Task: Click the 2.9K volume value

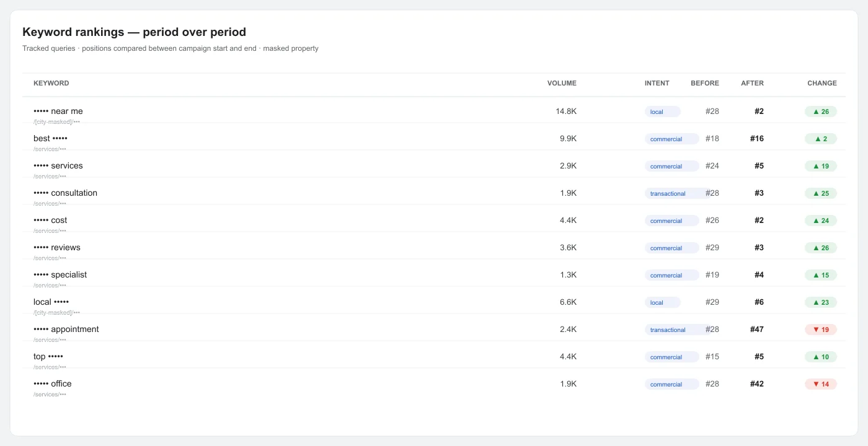Action: pos(568,166)
